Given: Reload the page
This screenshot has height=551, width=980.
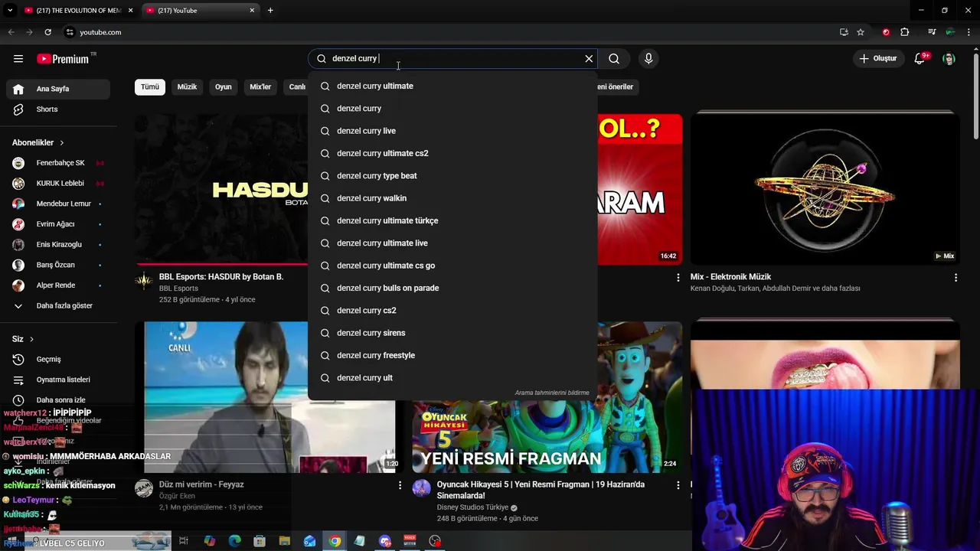Looking at the screenshot, I should pyautogui.click(x=47, y=32).
